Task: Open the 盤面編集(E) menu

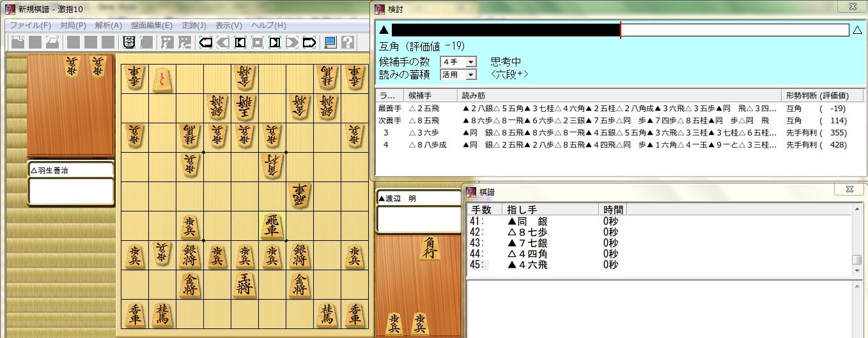Action: coord(151,26)
